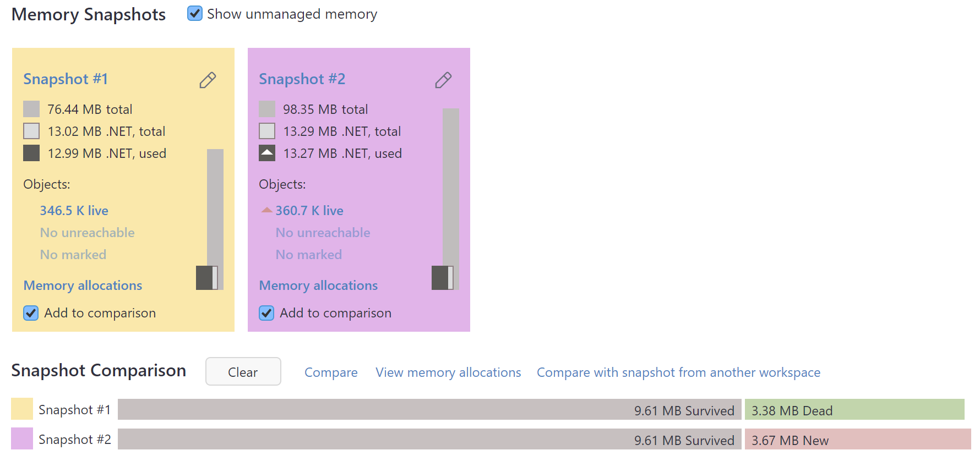This screenshot has height=461, width=980.
Task: Edit the name of Snapshot #2
Action: pos(443,80)
